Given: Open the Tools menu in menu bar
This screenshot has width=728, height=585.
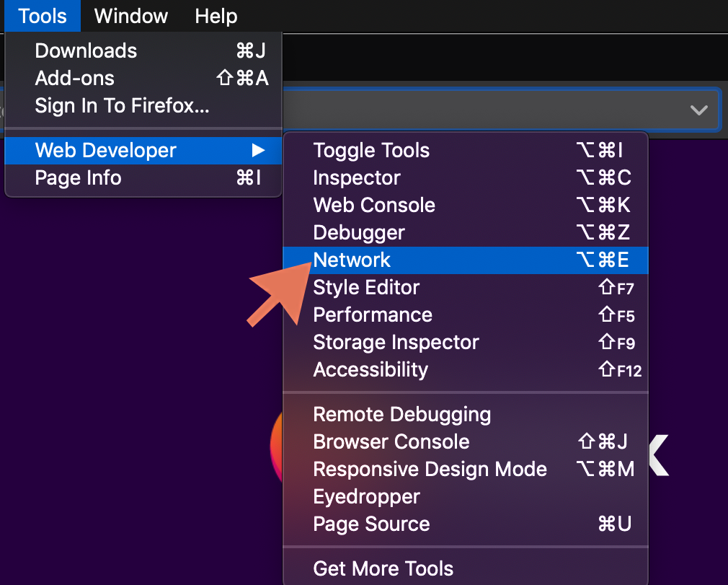Looking at the screenshot, I should coord(43,16).
